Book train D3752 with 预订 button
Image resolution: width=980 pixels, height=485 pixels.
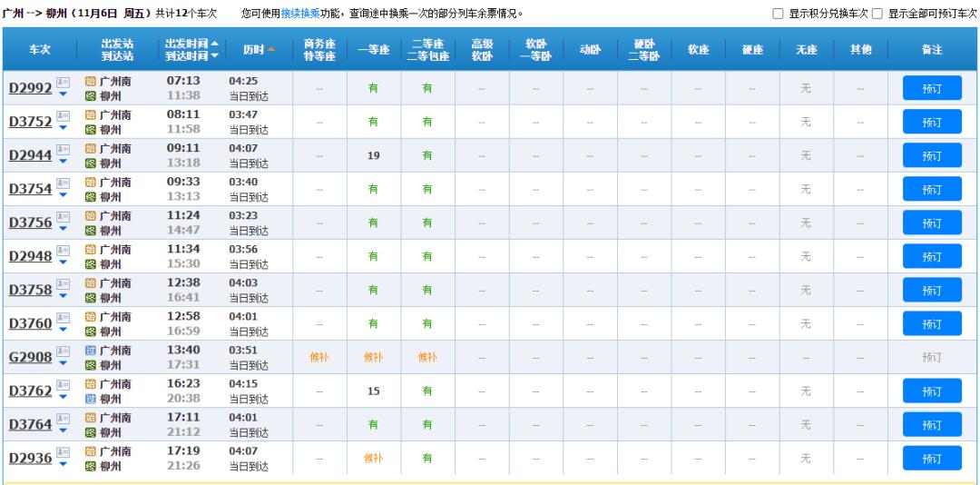[x=932, y=122]
